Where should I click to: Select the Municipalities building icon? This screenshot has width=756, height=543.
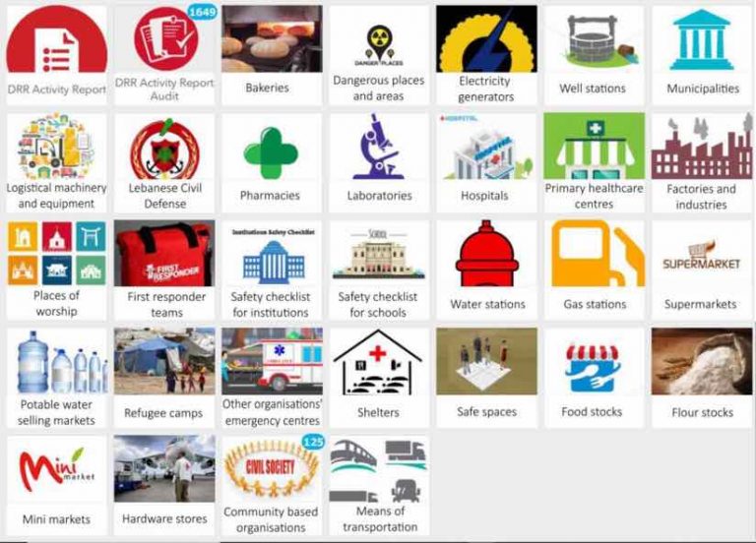702,40
